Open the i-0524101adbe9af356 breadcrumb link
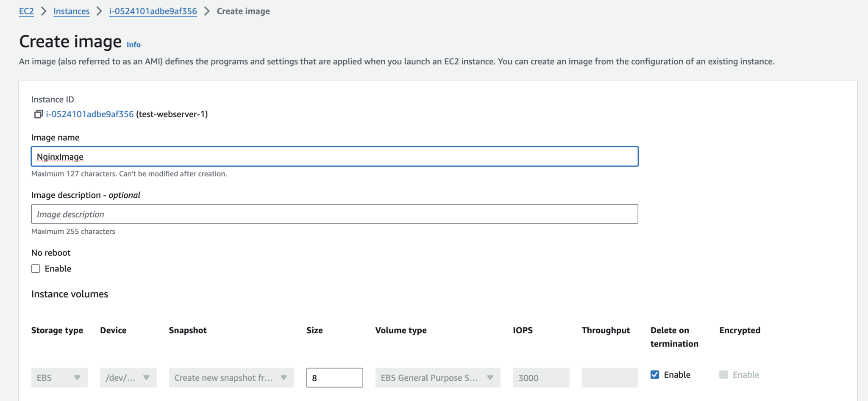The width and height of the screenshot is (868, 401). click(153, 11)
